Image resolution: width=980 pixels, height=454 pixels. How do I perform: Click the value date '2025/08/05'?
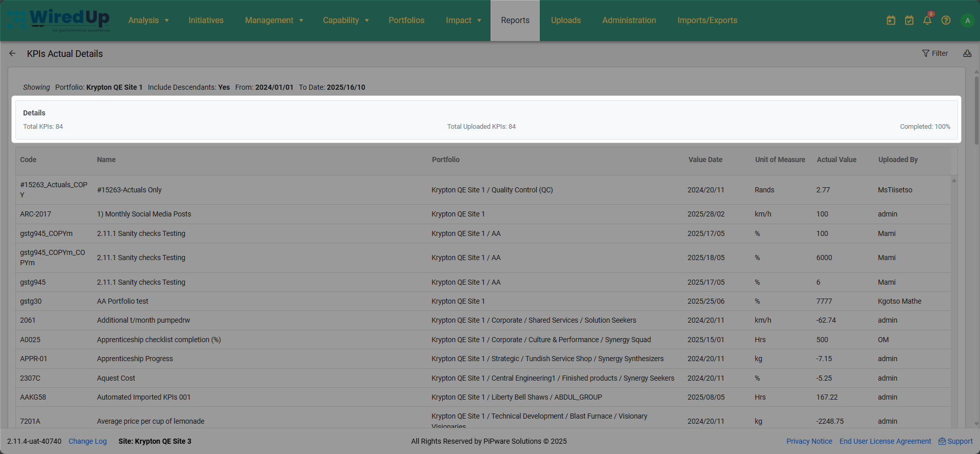(x=706, y=397)
